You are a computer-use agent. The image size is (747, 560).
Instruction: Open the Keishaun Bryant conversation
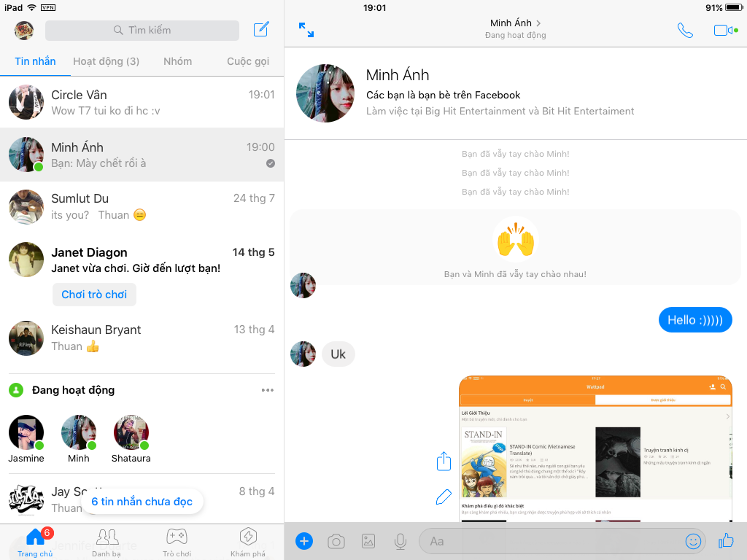pyautogui.click(x=142, y=338)
